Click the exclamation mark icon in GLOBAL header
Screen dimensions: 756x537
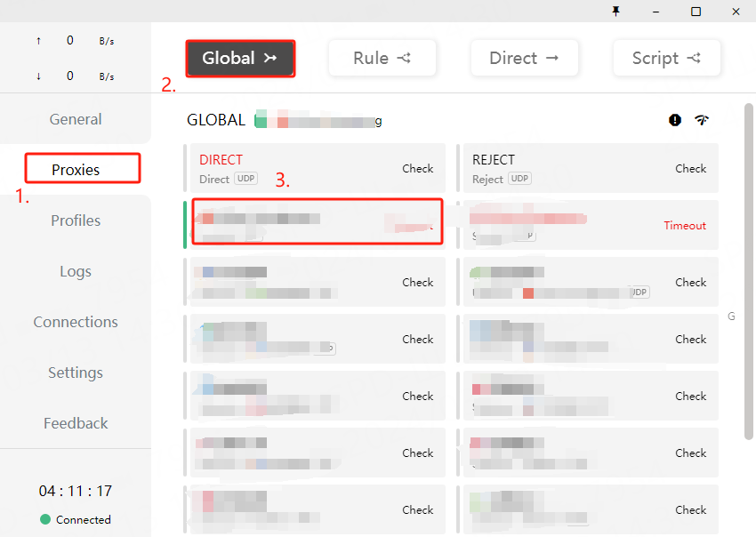(675, 120)
